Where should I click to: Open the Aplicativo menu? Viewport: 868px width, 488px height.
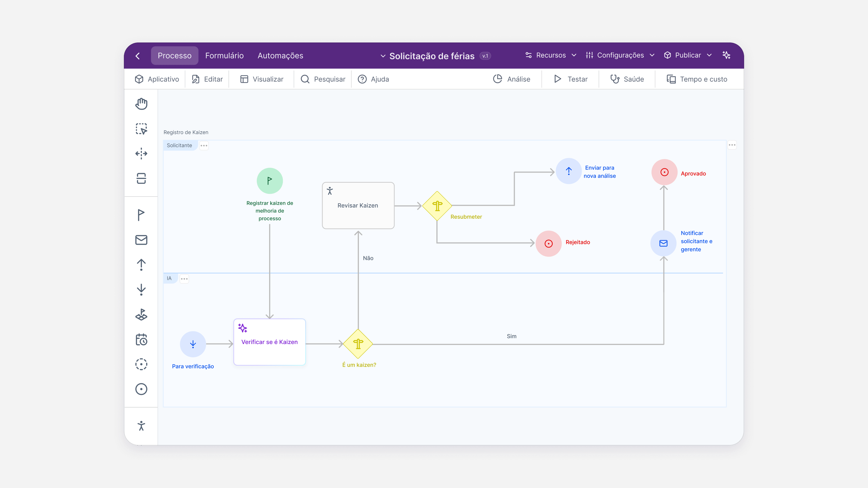click(x=157, y=79)
